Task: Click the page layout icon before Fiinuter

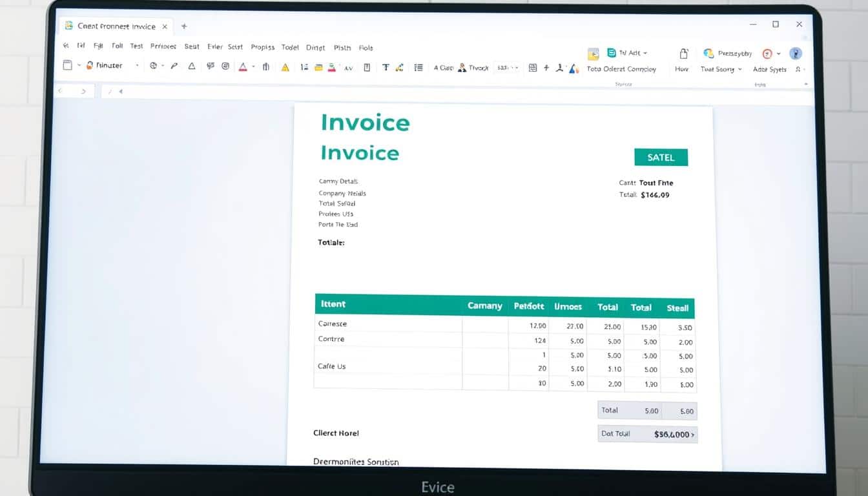Action: point(68,65)
